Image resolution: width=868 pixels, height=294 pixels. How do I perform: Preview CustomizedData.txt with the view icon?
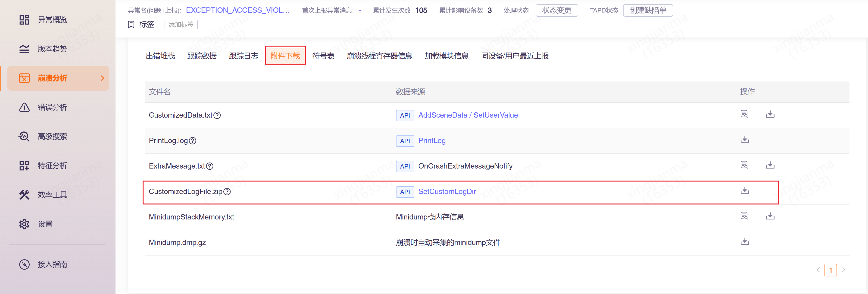744,114
